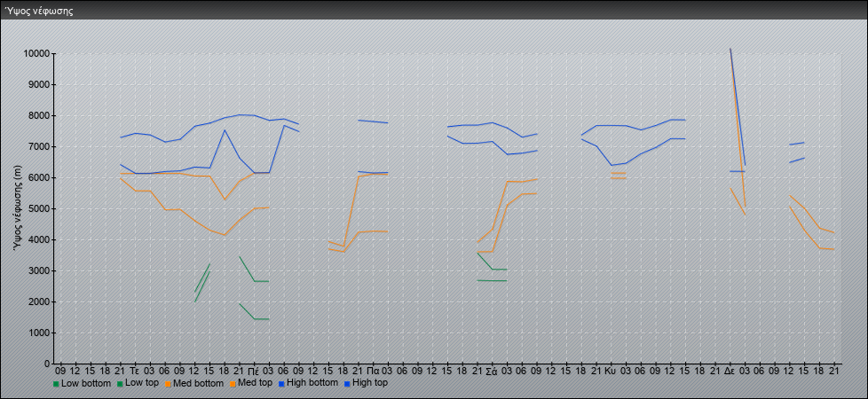The height and width of the screenshot is (399, 868).
Task: Click the orange swatch beside Med top
Action: click(232, 384)
